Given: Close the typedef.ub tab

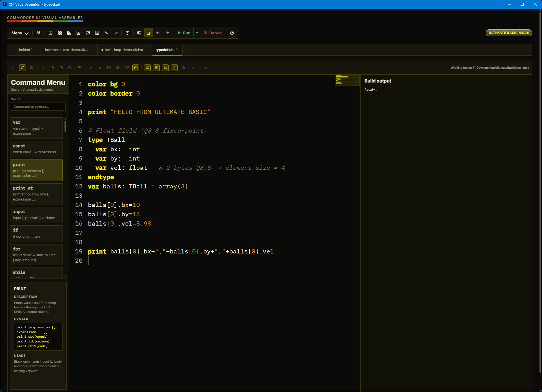Looking at the screenshot, I should 177,50.
